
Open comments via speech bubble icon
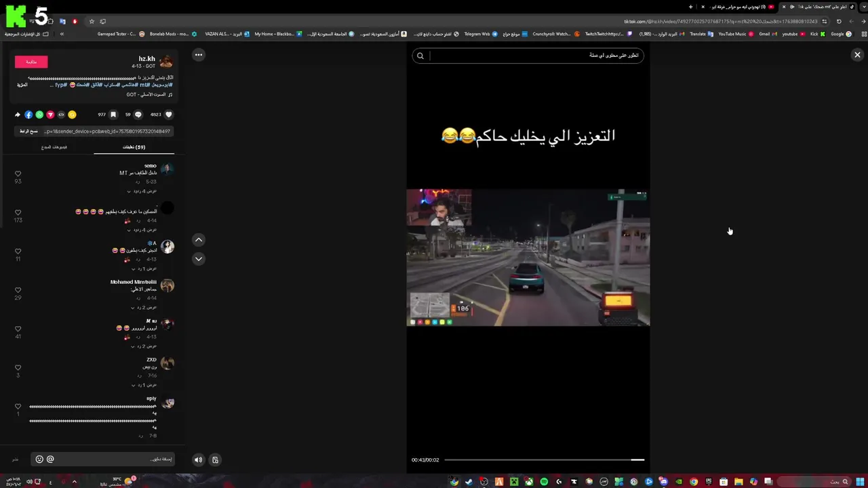click(x=138, y=115)
